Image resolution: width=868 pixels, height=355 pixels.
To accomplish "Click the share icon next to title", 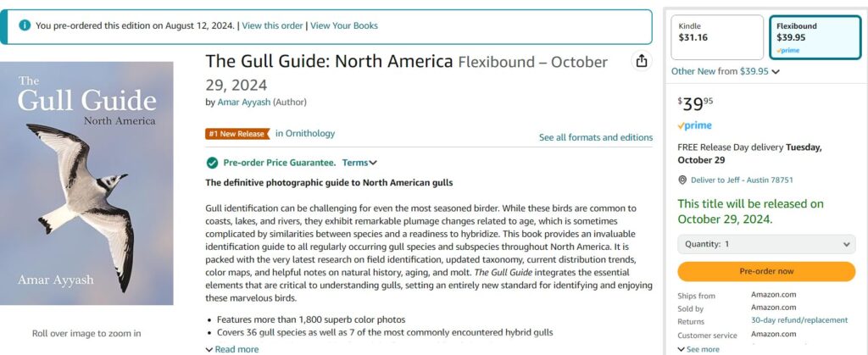I will pos(642,61).
